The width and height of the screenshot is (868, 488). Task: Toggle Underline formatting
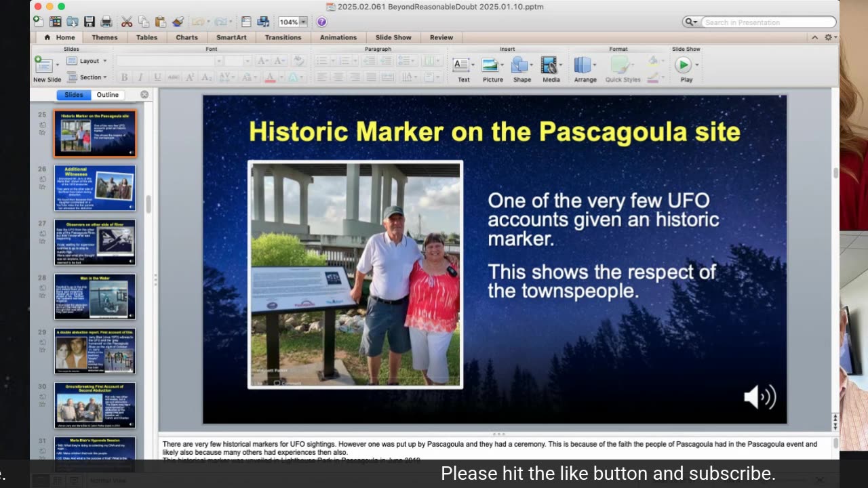click(157, 77)
